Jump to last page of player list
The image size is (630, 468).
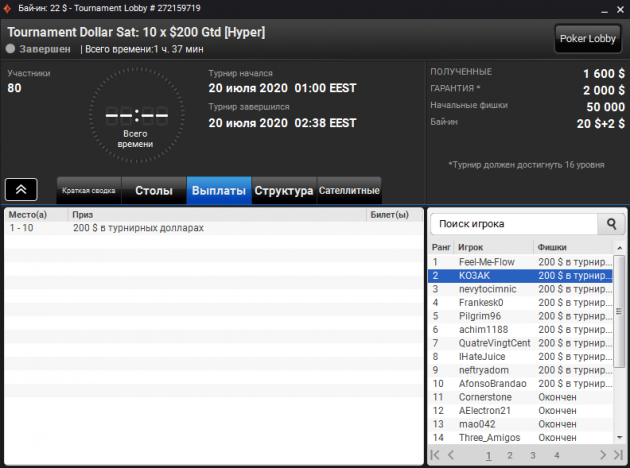[618, 455]
